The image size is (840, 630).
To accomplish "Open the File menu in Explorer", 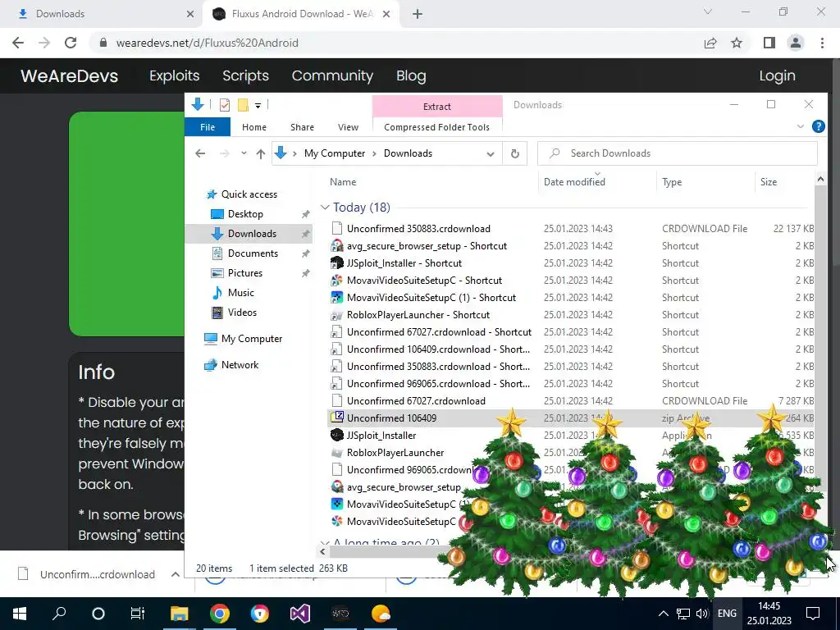I will pos(208,127).
